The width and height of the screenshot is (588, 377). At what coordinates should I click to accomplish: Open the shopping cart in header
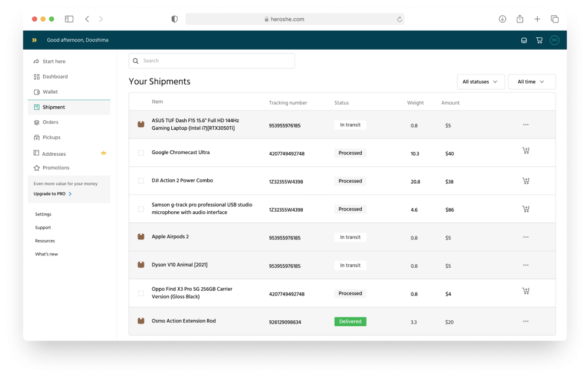[x=539, y=40]
